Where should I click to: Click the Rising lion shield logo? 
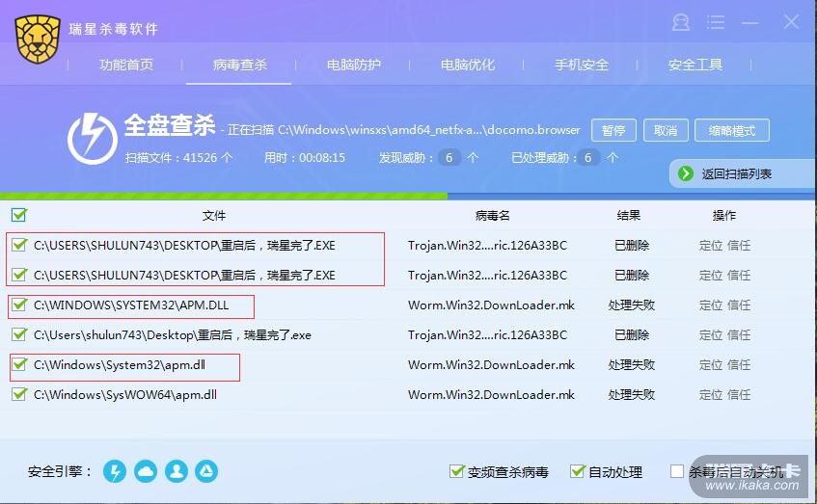click(x=37, y=40)
